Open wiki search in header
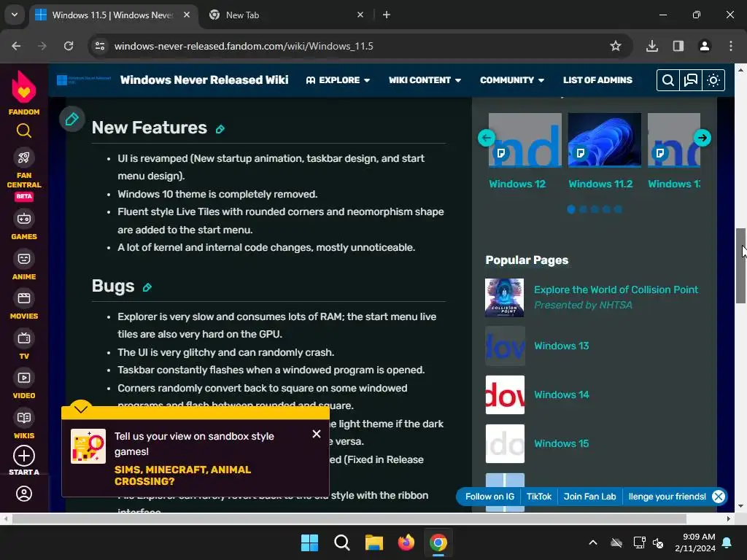 pos(668,80)
